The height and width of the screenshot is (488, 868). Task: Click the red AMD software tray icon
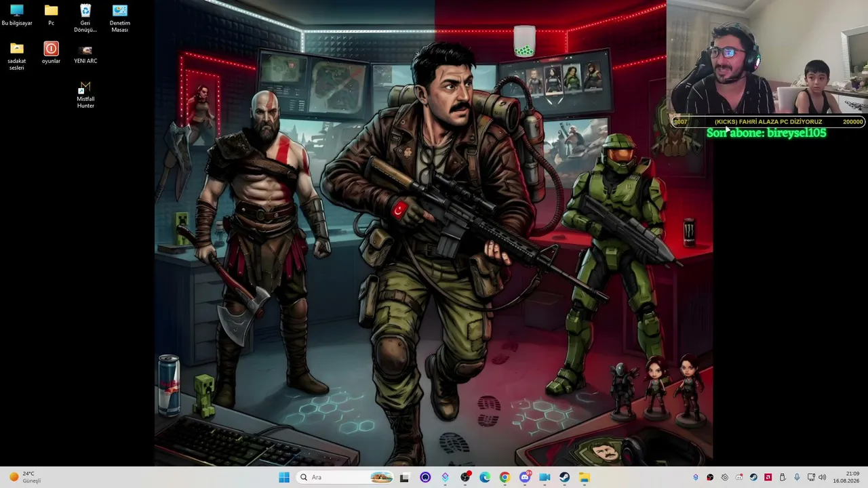pos(768,477)
